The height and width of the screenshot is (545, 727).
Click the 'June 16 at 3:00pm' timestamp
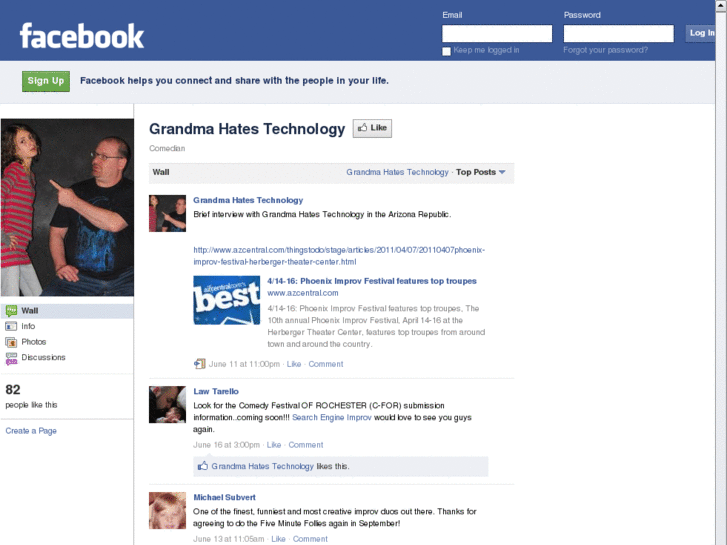[226, 445]
